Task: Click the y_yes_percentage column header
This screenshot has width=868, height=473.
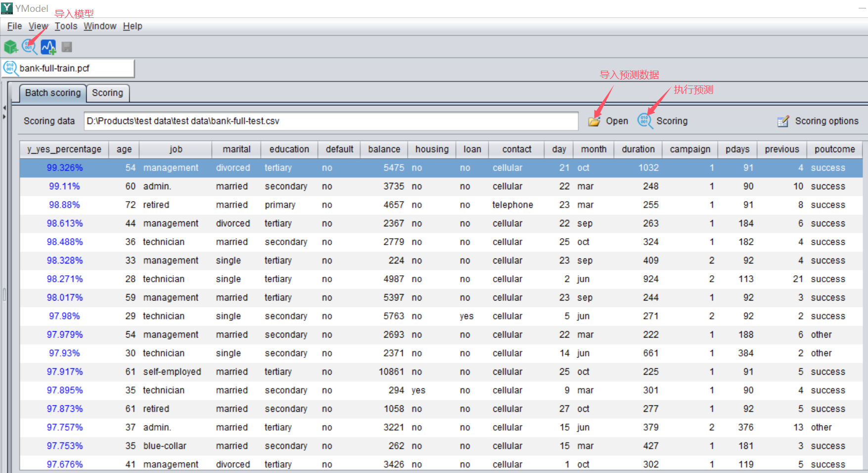Action: [64, 149]
